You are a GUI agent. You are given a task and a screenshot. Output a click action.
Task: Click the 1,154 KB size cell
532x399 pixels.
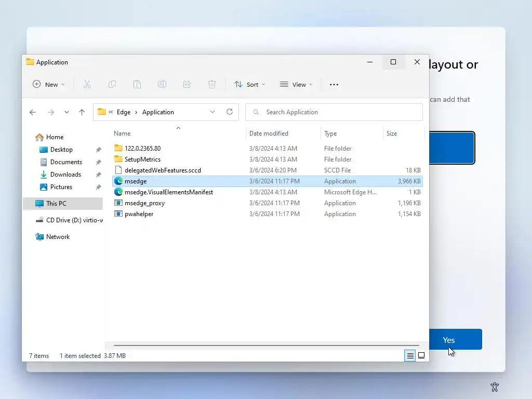pyautogui.click(x=409, y=214)
